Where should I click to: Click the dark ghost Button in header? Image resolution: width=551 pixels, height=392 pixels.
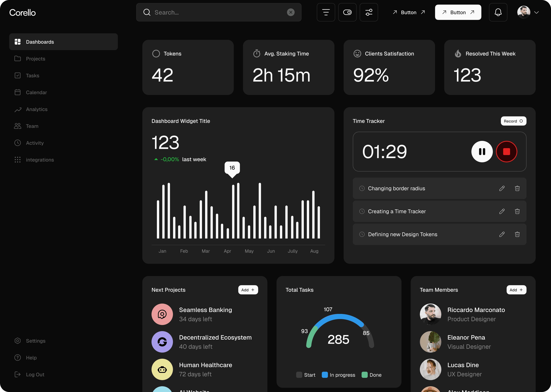click(408, 12)
